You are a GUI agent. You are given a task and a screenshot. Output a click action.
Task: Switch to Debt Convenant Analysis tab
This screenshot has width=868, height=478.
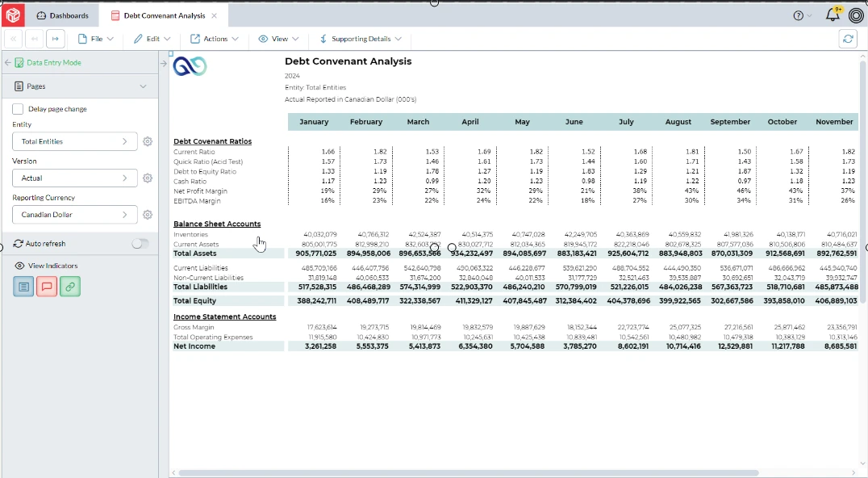click(164, 15)
